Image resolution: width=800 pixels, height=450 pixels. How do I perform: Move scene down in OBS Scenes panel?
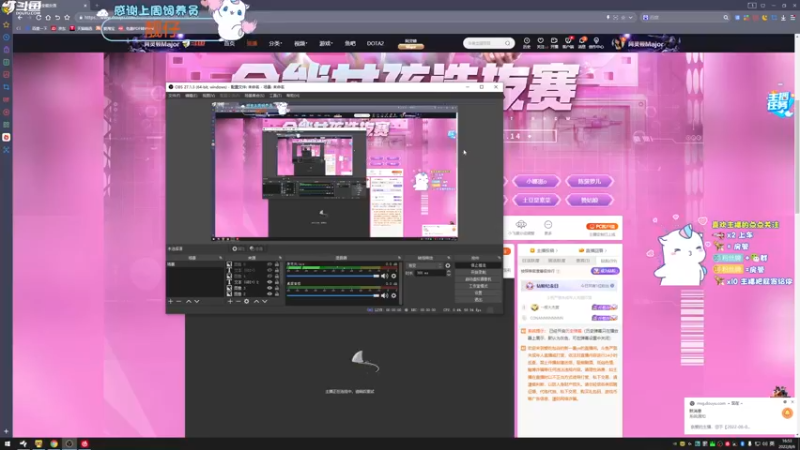196,302
